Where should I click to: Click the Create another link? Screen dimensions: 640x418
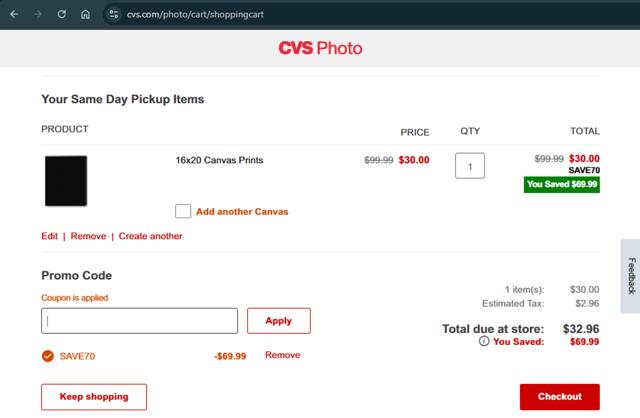tap(150, 236)
